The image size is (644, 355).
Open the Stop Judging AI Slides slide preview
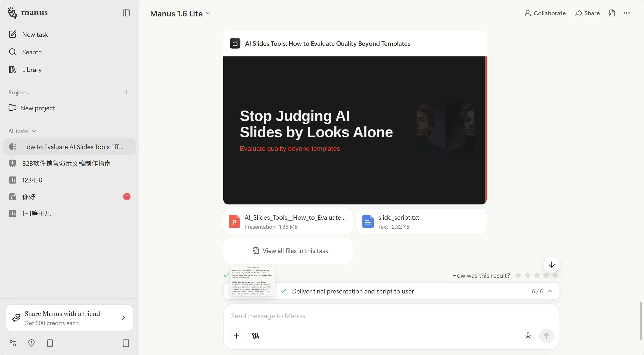[x=355, y=130]
